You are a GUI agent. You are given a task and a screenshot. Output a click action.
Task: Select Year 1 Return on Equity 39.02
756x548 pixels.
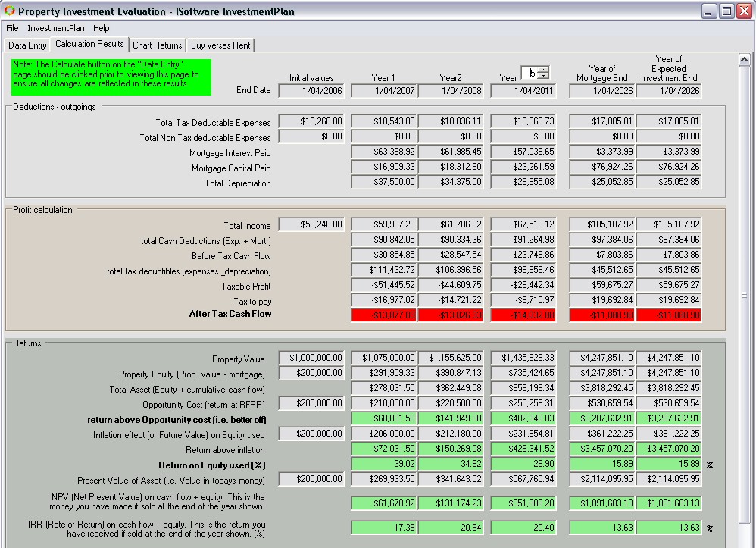(x=384, y=464)
